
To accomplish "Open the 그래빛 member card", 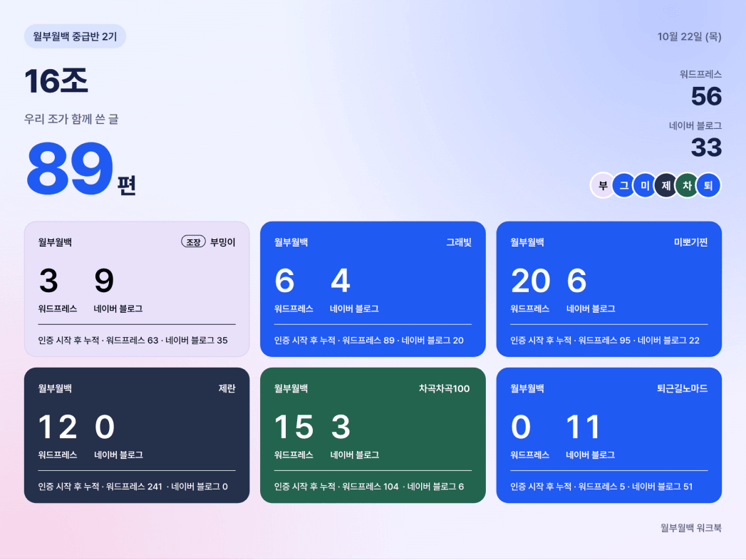I will click(373, 289).
